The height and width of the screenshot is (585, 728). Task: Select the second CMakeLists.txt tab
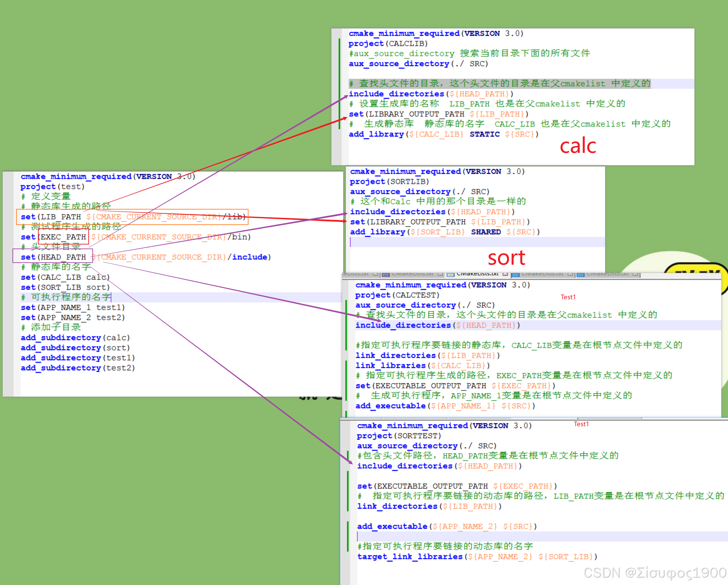point(413,274)
